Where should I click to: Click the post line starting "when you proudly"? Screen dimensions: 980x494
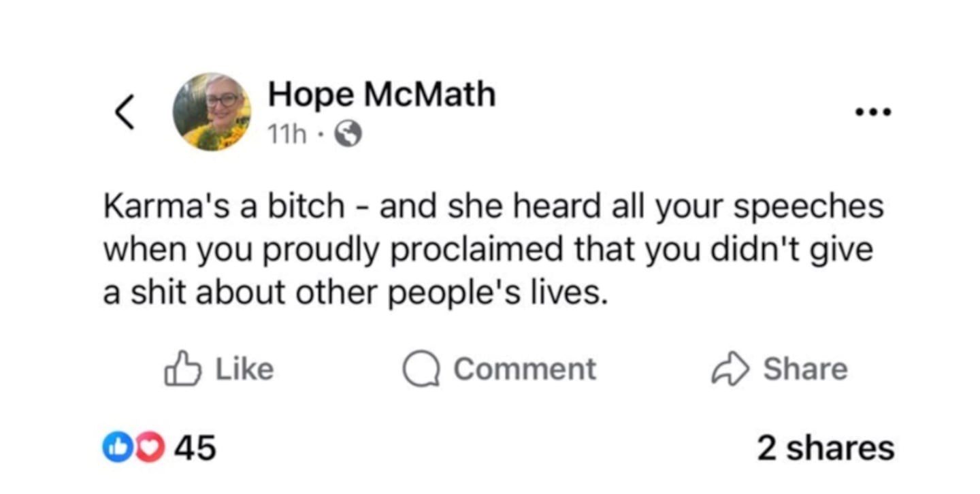click(x=487, y=250)
